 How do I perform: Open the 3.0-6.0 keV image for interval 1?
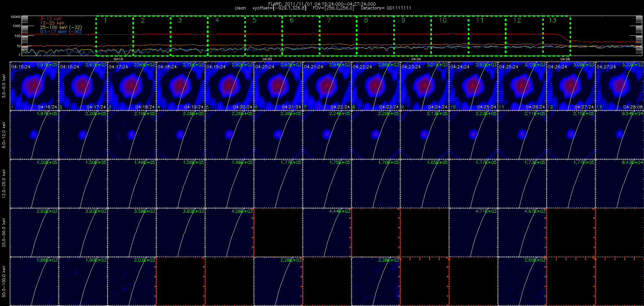[34, 86]
